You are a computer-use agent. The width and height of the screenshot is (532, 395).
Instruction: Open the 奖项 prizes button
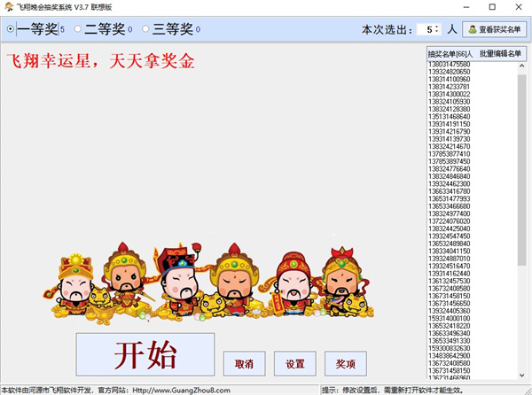click(x=345, y=363)
